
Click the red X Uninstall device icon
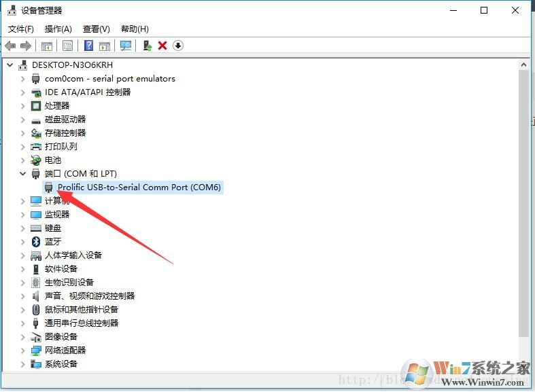[x=162, y=46]
